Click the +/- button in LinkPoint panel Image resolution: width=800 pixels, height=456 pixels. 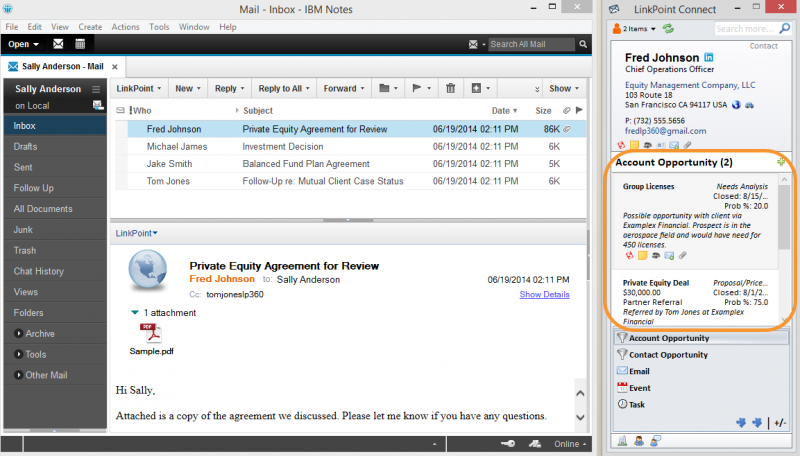pos(780,423)
